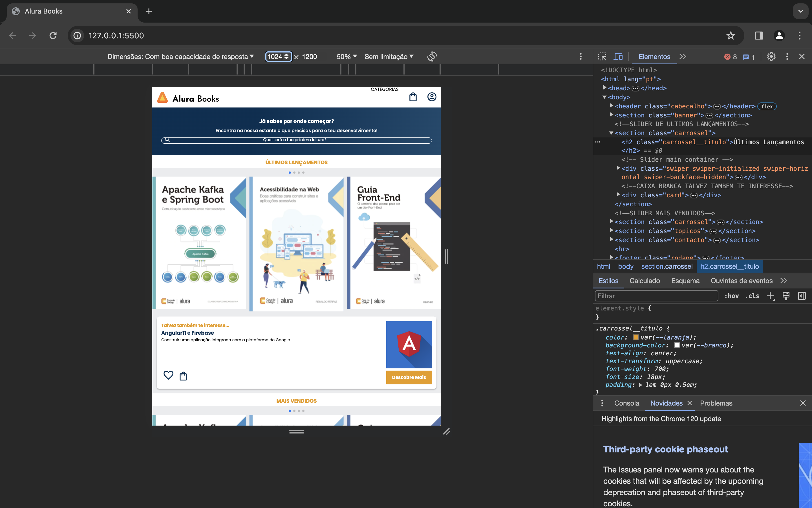This screenshot has height=508, width=812.
Task: Expand the header cabecalho node
Action: click(x=611, y=106)
